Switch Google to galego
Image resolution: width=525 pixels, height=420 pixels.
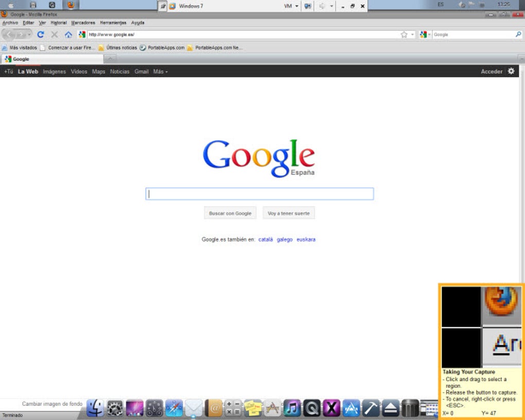pos(285,239)
